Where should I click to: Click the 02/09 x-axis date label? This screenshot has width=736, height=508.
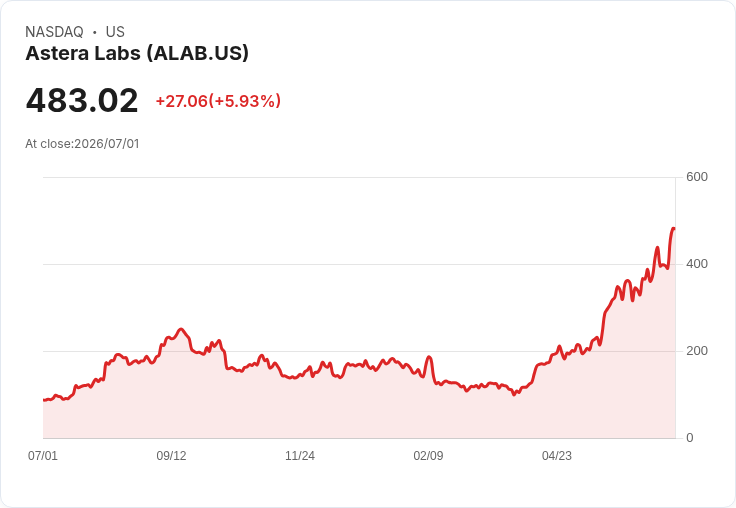[x=428, y=455]
